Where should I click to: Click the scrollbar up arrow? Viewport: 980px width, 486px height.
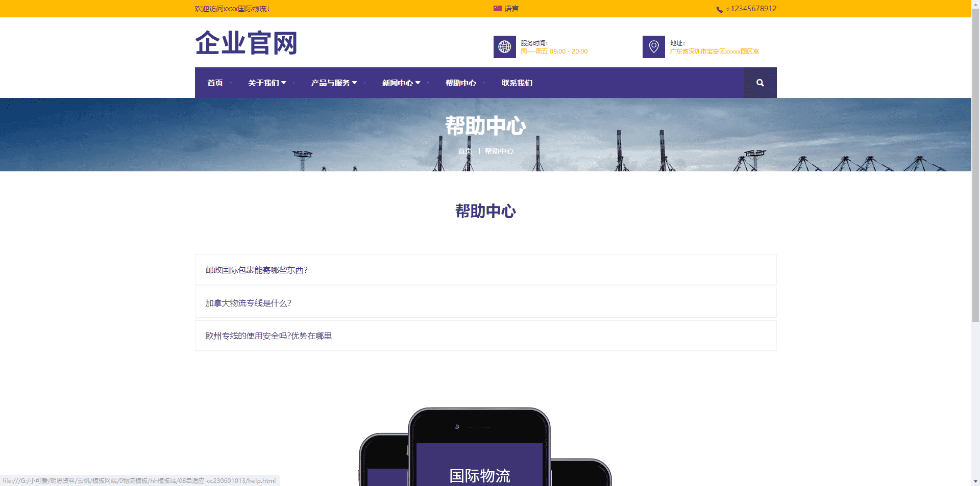click(x=975, y=4)
